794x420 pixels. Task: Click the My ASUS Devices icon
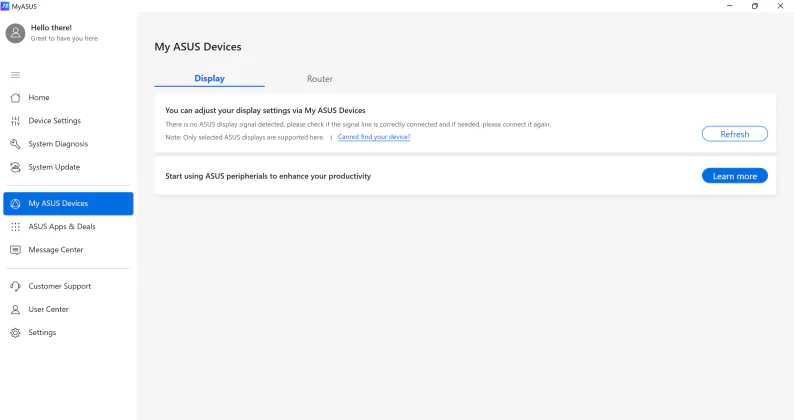coord(16,204)
